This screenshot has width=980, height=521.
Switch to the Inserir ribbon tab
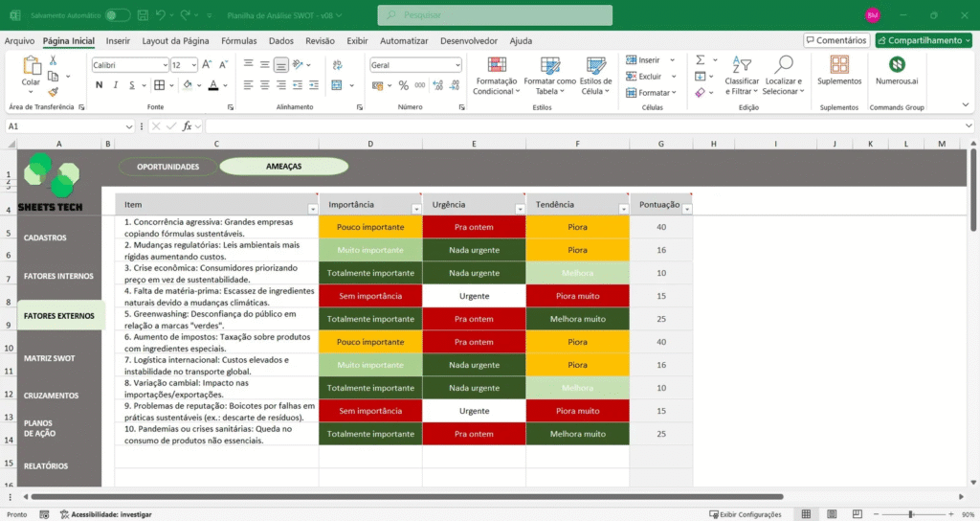(118, 41)
